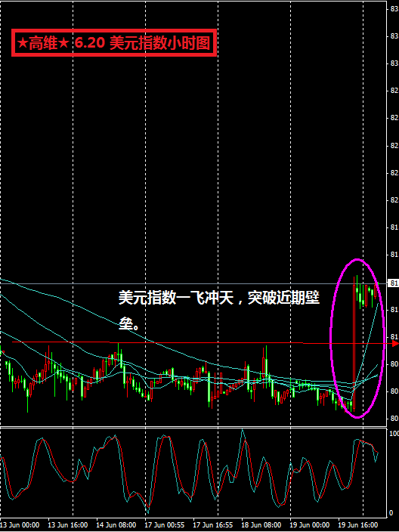
Task: Click the highlighted current price tag on the price axis
Action: 394,283
